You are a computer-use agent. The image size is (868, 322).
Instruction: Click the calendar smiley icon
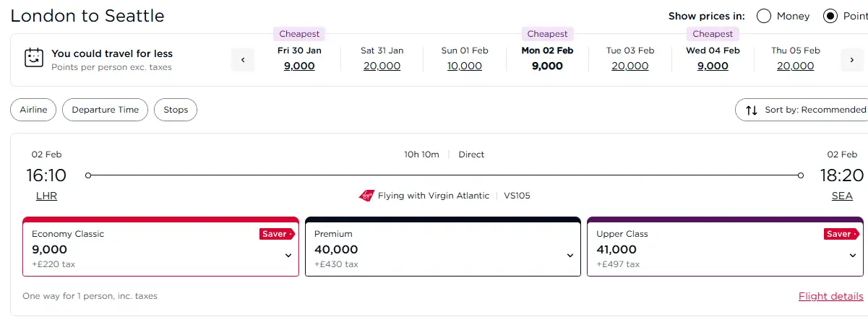tap(33, 58)
